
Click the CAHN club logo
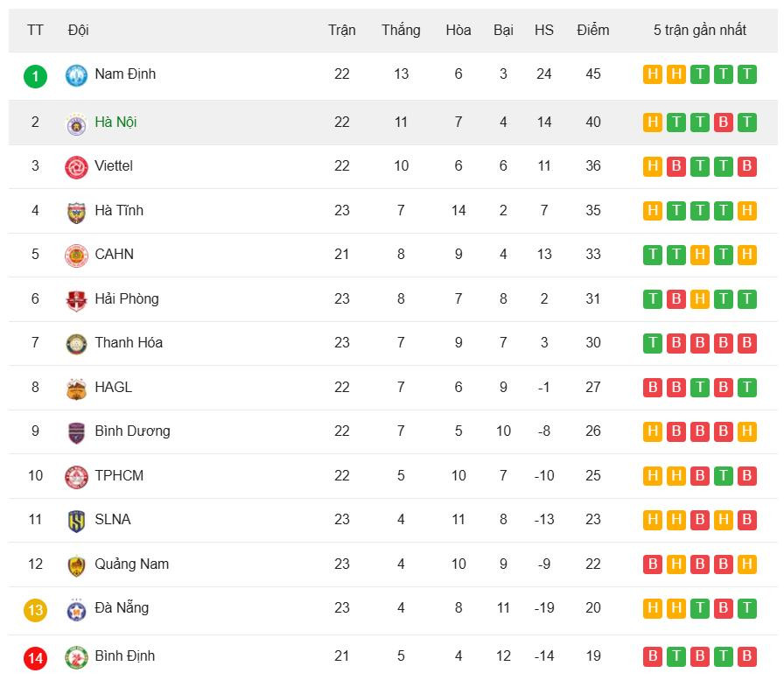tap(77, 256)
